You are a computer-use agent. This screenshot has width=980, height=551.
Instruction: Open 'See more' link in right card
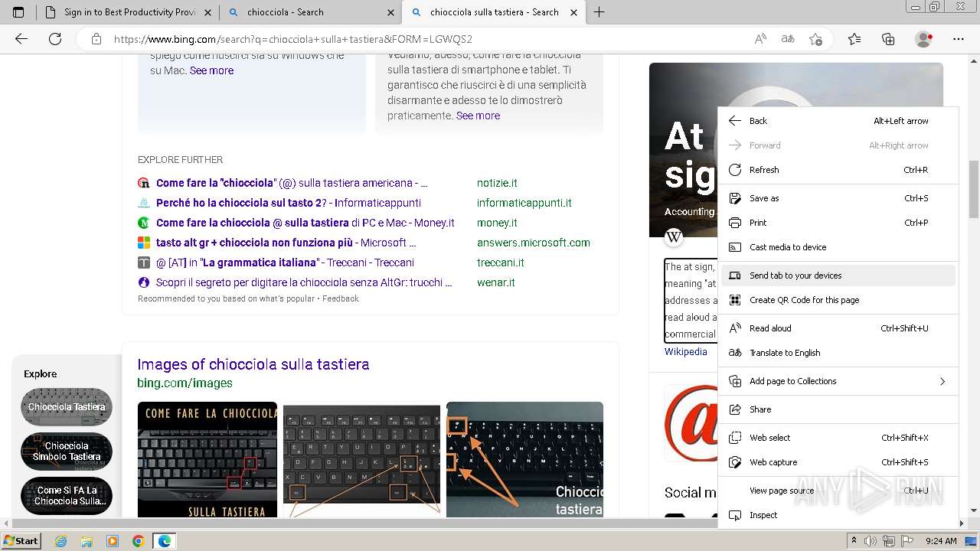pos(478,116)
